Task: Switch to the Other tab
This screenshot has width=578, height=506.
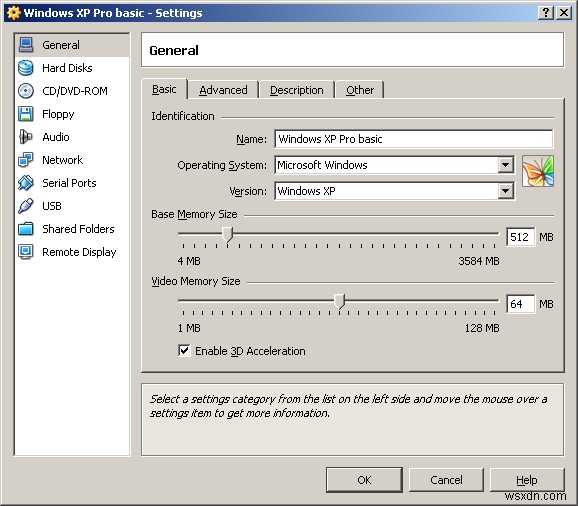Action: [360, 90]
